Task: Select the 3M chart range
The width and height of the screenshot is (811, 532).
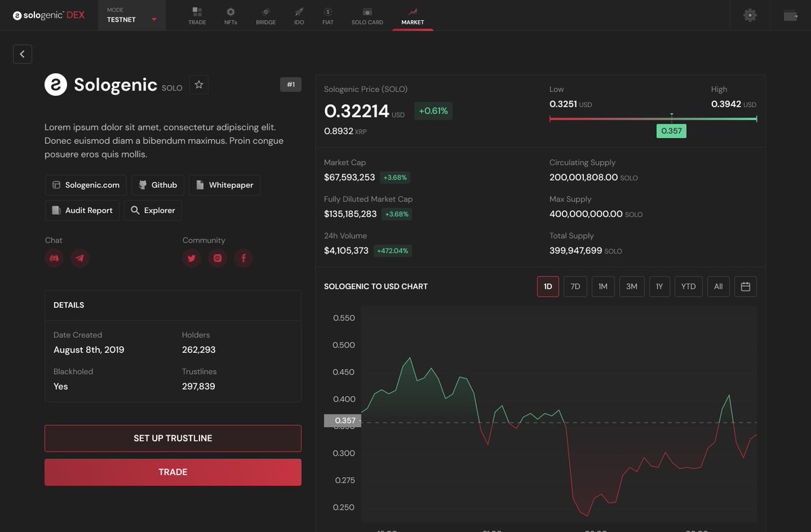Action: pyautogui.click(x=631, y=287)
